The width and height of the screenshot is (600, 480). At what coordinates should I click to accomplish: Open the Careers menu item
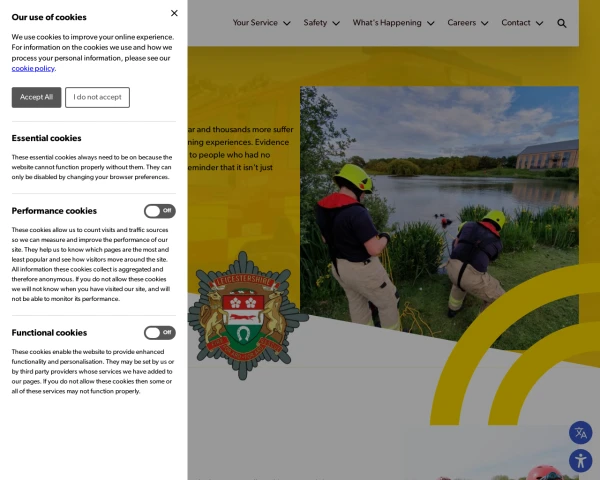[461, 23]
